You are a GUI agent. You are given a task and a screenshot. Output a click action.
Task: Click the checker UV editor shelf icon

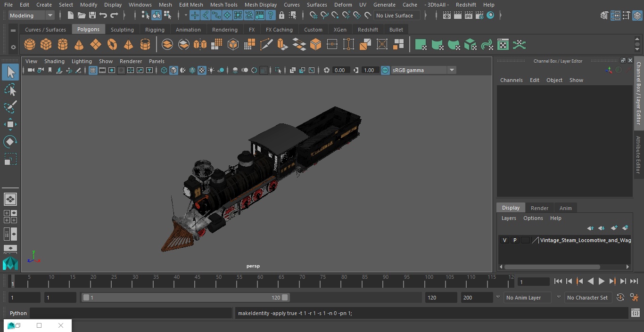(x=503, y=45)
